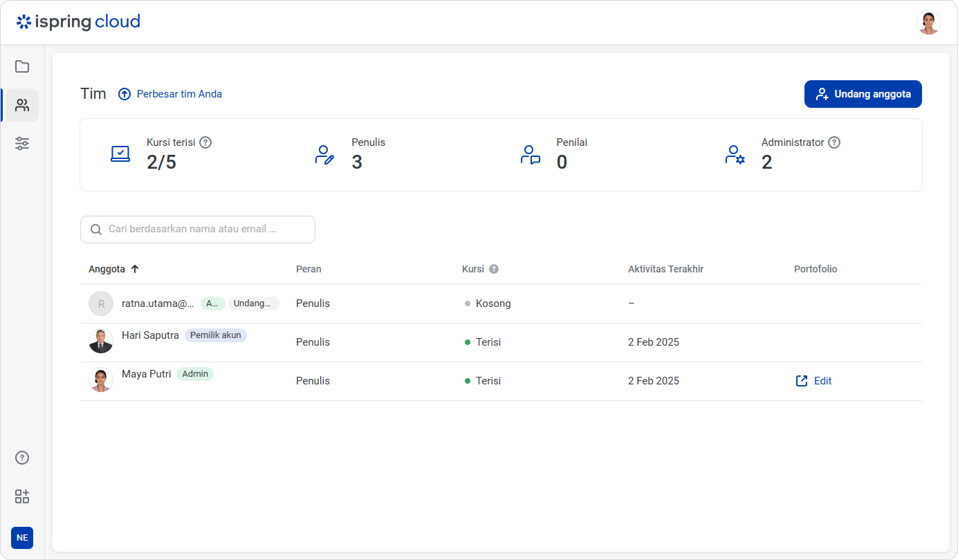The height and width of the screenshot is (560, 958).
Task: Click the Admin badge next to Maya Putri
Action: pyautogui.click(x=195, y=374)
